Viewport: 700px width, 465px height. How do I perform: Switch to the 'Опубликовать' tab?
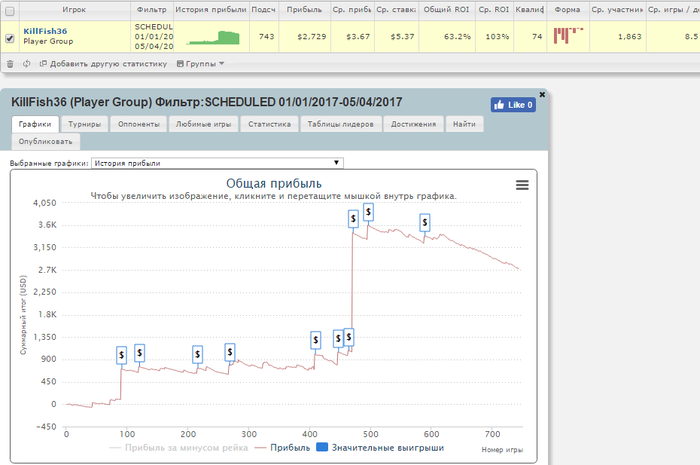(46, 141)
